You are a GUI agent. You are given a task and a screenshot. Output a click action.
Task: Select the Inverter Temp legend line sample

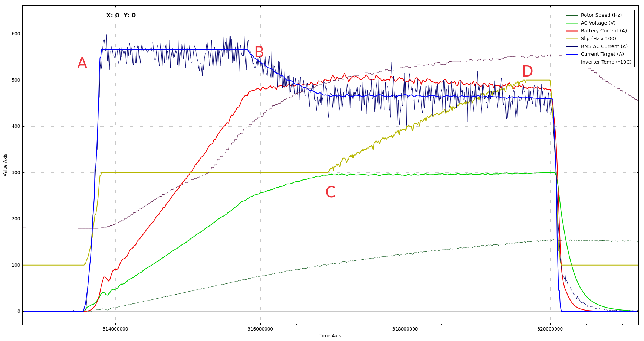point(572,62)
